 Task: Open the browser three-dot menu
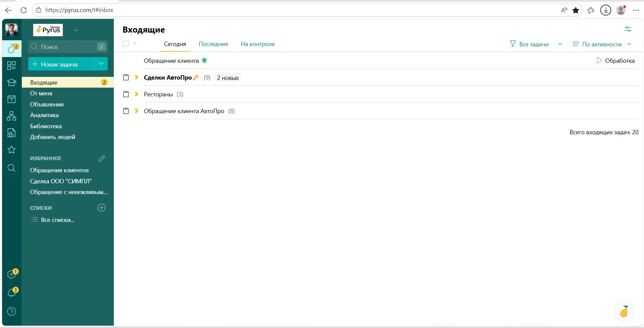coord(636,10)
